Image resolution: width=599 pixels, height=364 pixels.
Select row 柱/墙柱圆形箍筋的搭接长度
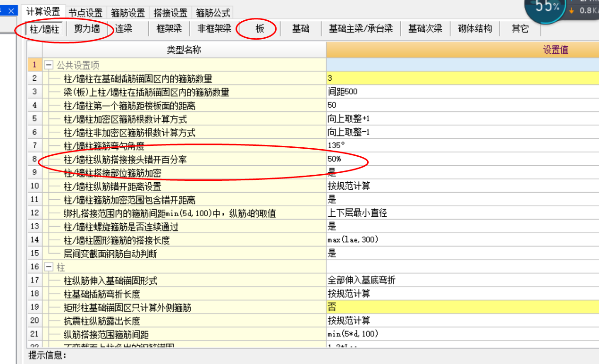(117, 240)
